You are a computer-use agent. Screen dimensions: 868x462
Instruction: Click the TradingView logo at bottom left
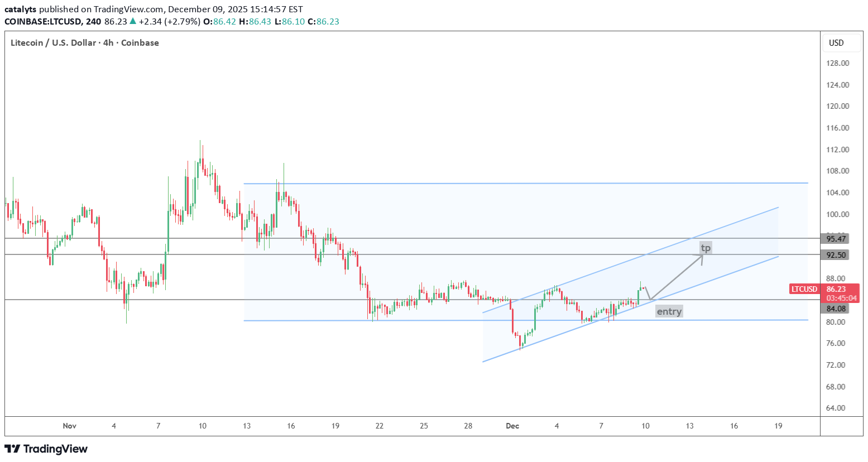click(x=46, y=449)
